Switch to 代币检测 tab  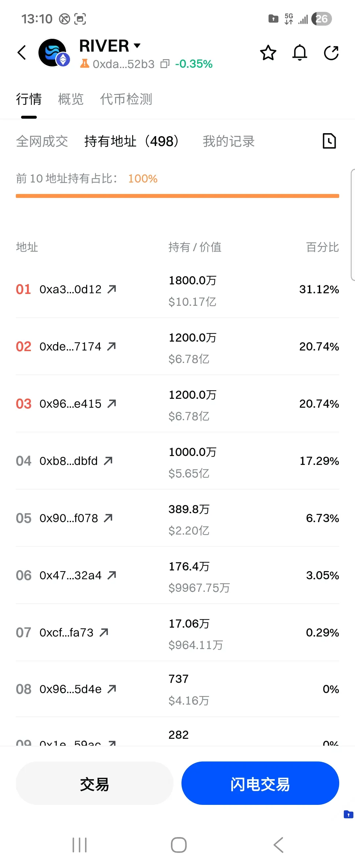coord(126,99)
